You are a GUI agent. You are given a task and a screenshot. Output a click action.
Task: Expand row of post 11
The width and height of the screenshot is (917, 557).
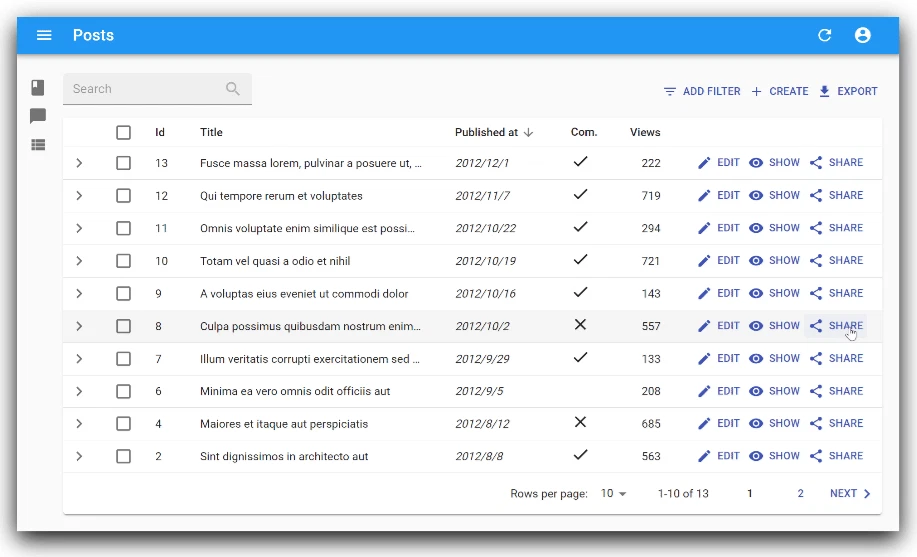79,228
